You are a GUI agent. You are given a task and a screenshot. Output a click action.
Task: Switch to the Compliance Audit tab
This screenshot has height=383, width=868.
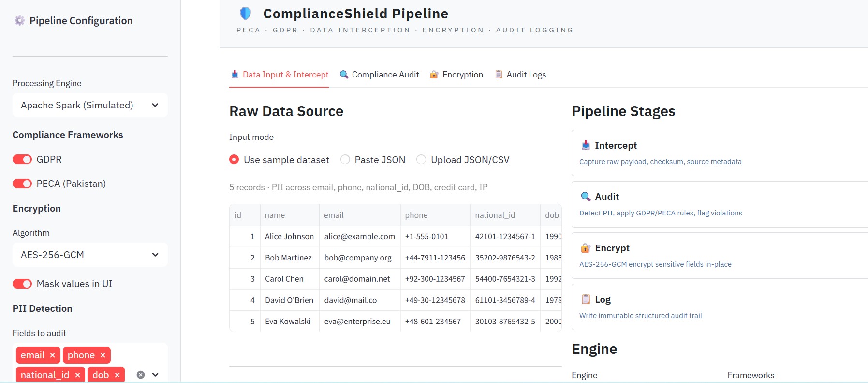click(379, 75)
